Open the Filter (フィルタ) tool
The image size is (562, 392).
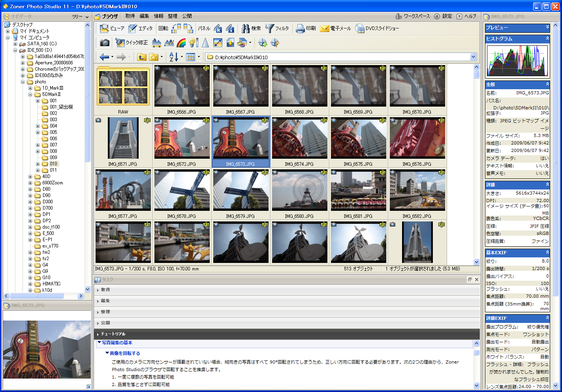point(276,28)
